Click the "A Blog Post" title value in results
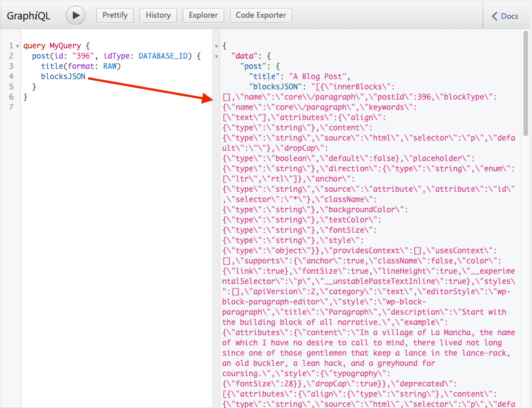532x408 pixels. [x=317, y=76]
